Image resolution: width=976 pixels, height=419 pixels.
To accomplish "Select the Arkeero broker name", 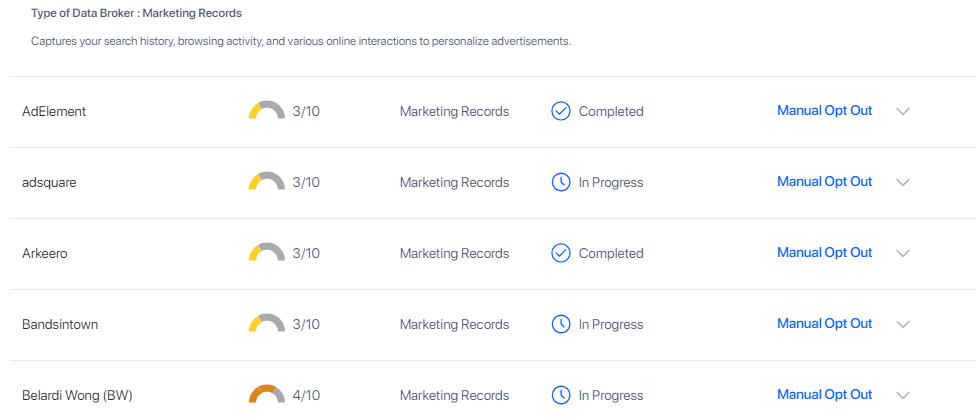I will click(x=45, y=253).
